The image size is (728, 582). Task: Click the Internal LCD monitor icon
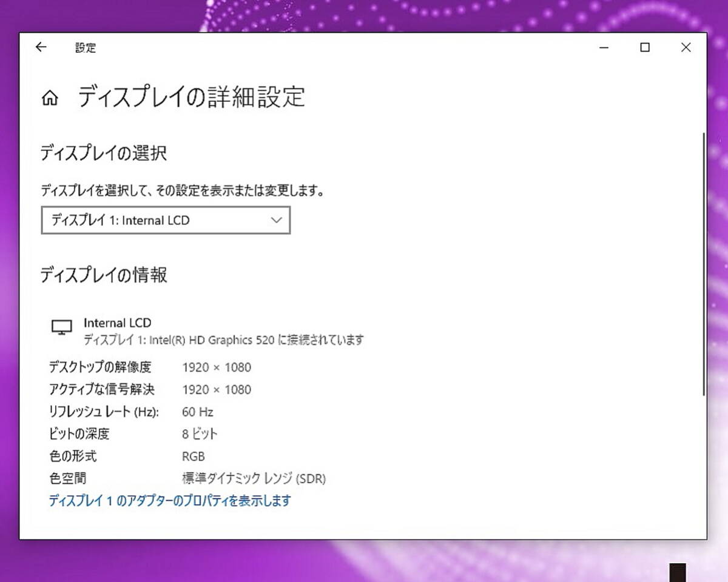click(62, 327)
